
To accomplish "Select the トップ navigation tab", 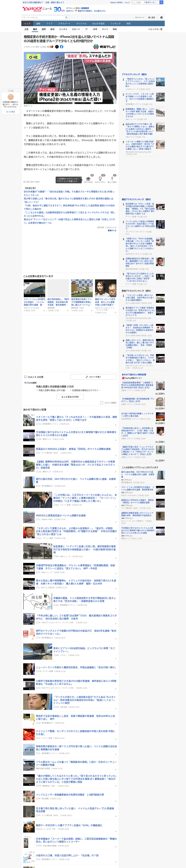I will point(27,24).
